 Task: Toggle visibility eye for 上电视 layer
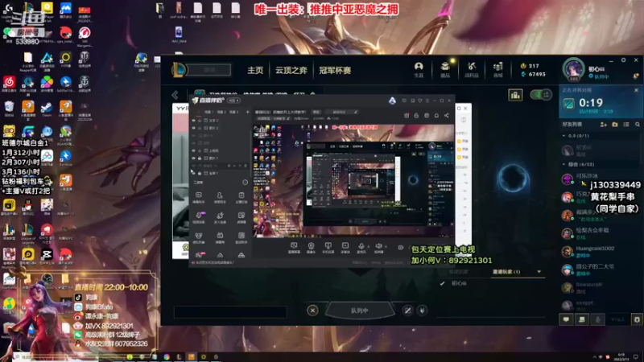193,150
